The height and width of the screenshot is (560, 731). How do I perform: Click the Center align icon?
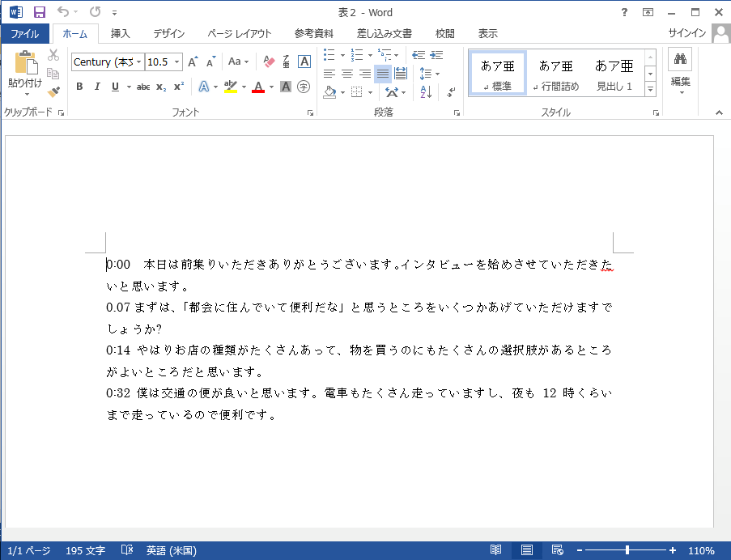pyautogui.click(x=347, y=74)
